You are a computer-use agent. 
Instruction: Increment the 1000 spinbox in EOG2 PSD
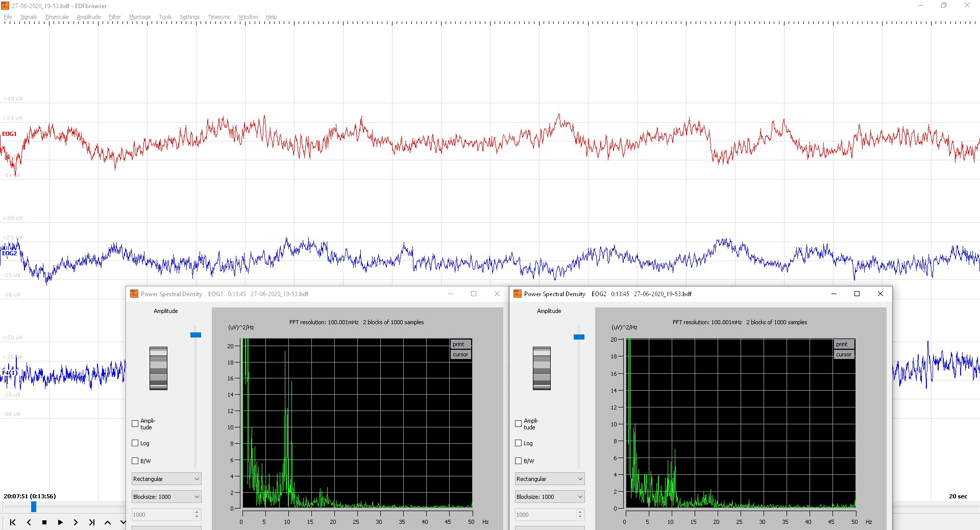click(580, 512)
